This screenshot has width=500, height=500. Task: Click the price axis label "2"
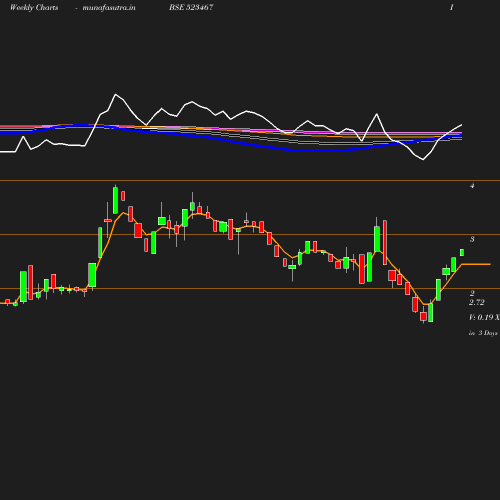coord(472,293)
